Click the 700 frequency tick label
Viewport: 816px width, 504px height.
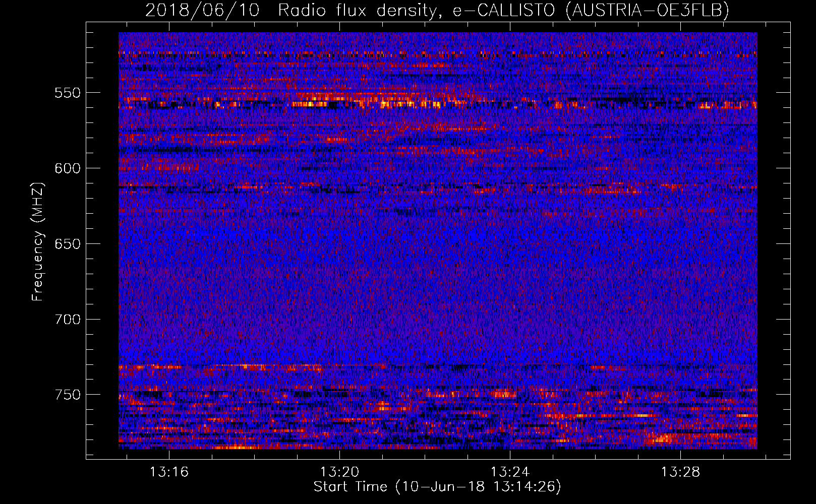68,320
